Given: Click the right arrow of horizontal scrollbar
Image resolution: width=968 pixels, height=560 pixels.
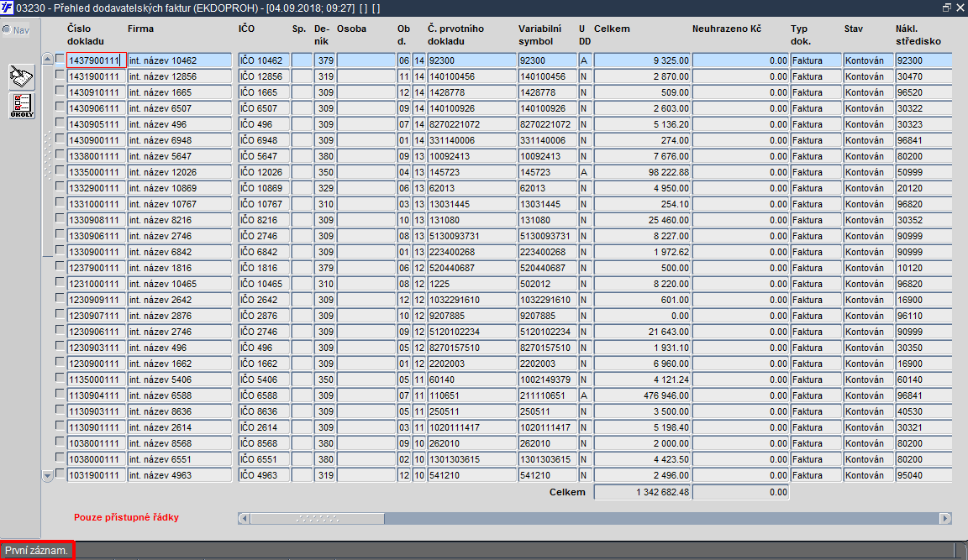Looking at the screenshot, I should pyautogui.click(x=945, y=519).
